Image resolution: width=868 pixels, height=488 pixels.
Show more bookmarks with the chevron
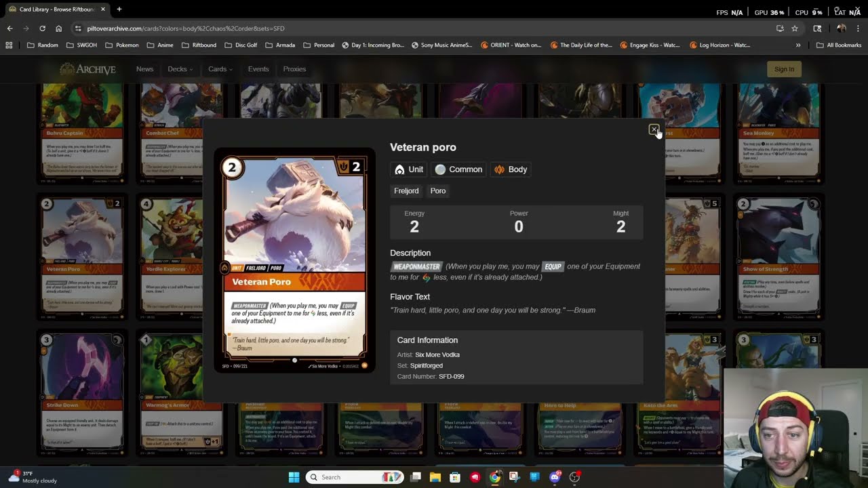[x=798, y=45]
